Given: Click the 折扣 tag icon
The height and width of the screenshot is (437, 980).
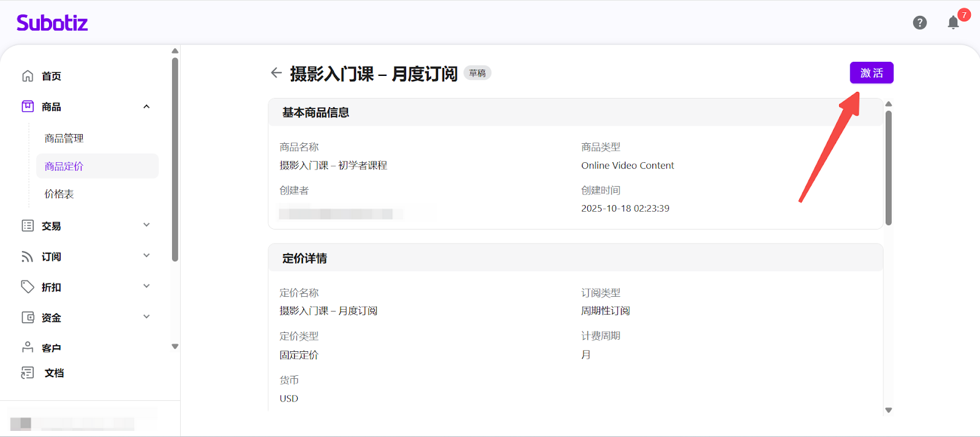Looking at the screenshot, I should (x=28, y=286).
